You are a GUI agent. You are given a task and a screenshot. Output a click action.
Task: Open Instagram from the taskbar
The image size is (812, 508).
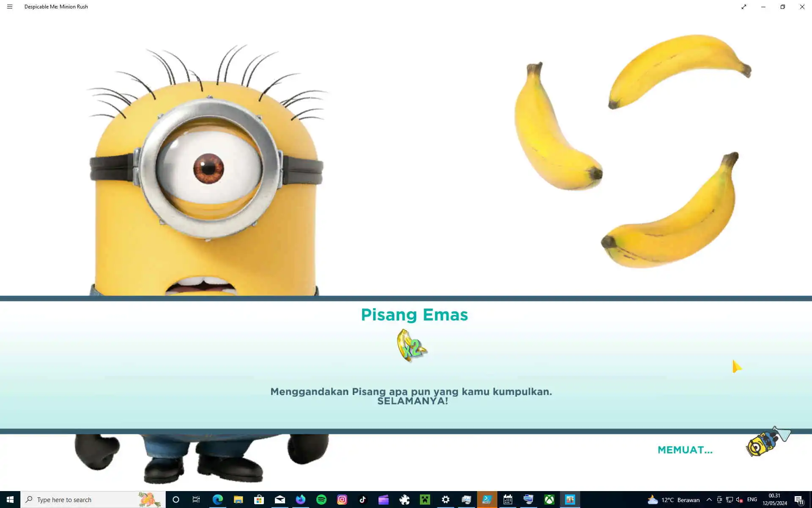coord(342,500)
